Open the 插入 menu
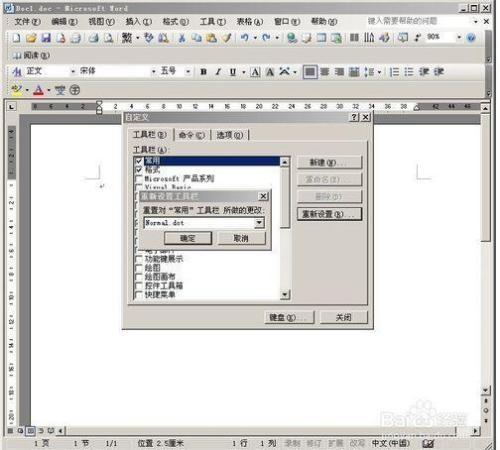Image resolution: width=500 pixels, height=450 pixels. tap(138, 22)
